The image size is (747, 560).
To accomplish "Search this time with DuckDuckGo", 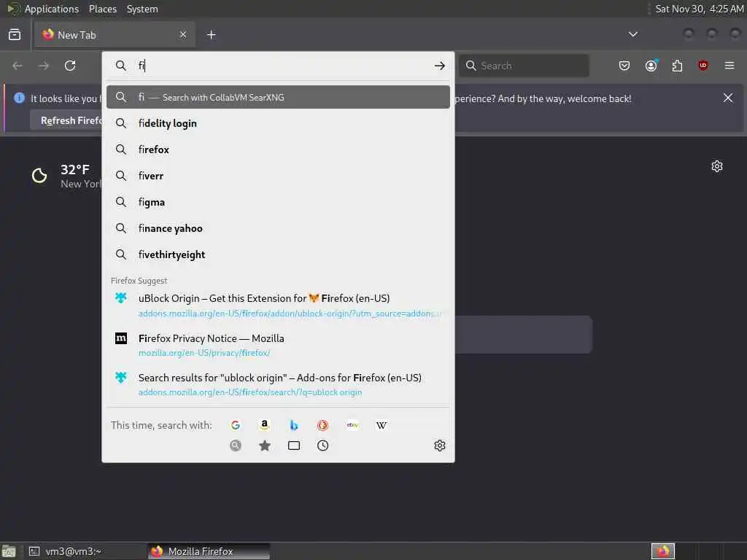I will (322, 425).
